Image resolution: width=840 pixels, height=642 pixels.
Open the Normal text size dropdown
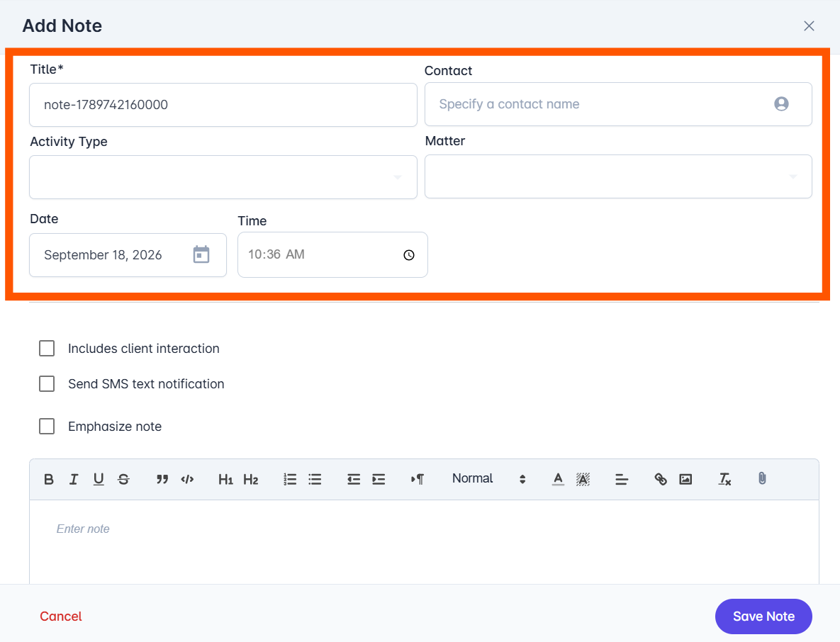(x=488, y=479)
